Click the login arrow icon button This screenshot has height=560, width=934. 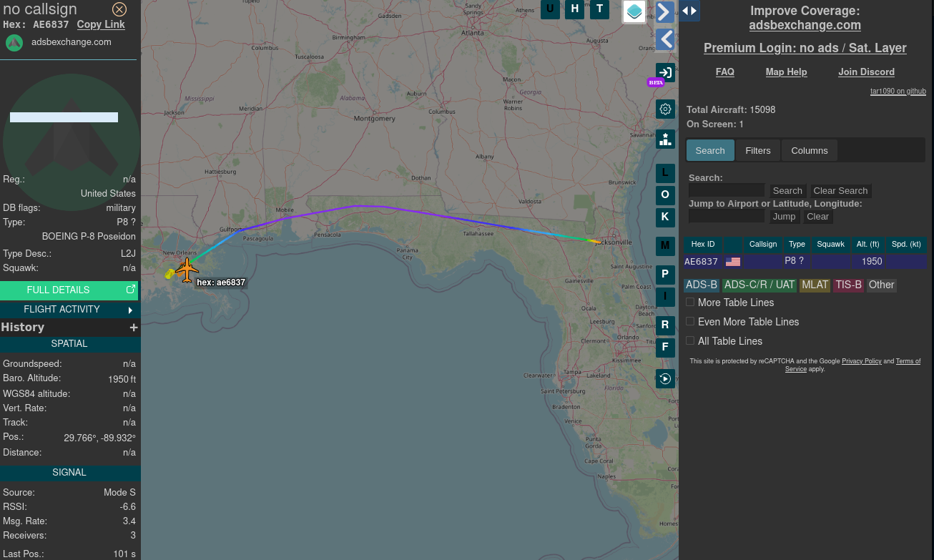[x=665, y=72]
